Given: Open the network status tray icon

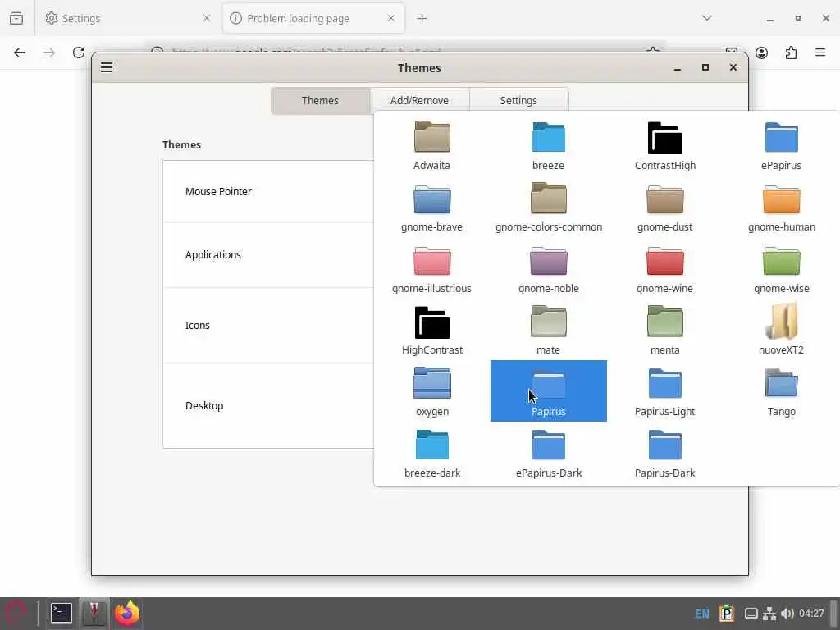Looking at the screenshot, I should tap(769, 614).
